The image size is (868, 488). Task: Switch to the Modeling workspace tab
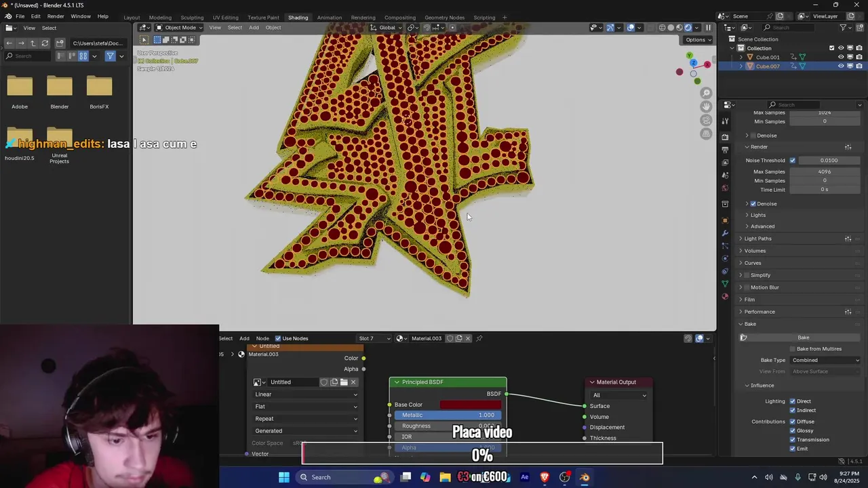click(x=160, y=17)
